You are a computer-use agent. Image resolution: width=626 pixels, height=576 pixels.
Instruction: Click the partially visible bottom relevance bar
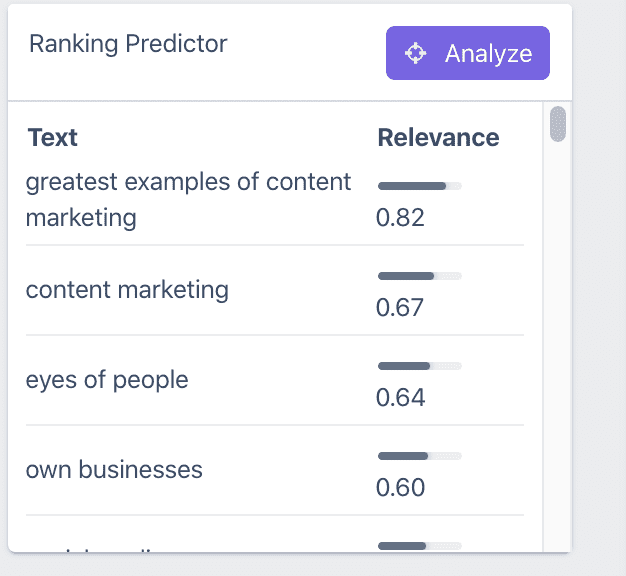[419, 546]
